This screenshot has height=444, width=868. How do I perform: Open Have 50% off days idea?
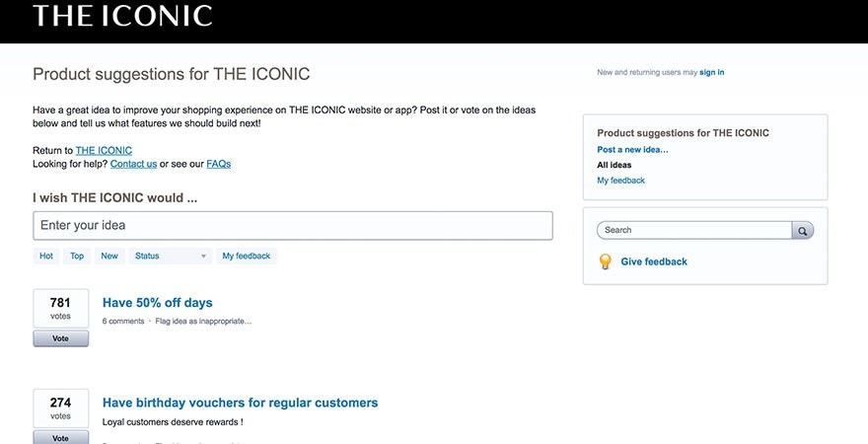tap(158, 302)
